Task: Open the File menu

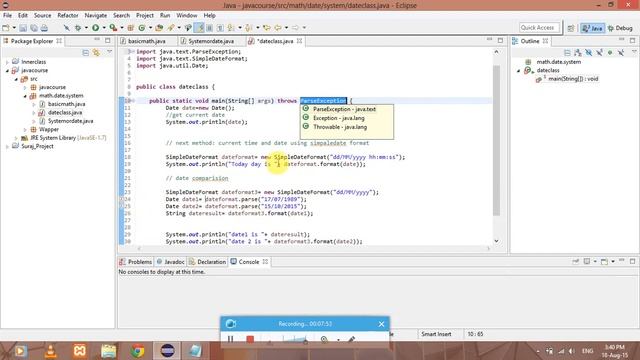Action: 7,16
